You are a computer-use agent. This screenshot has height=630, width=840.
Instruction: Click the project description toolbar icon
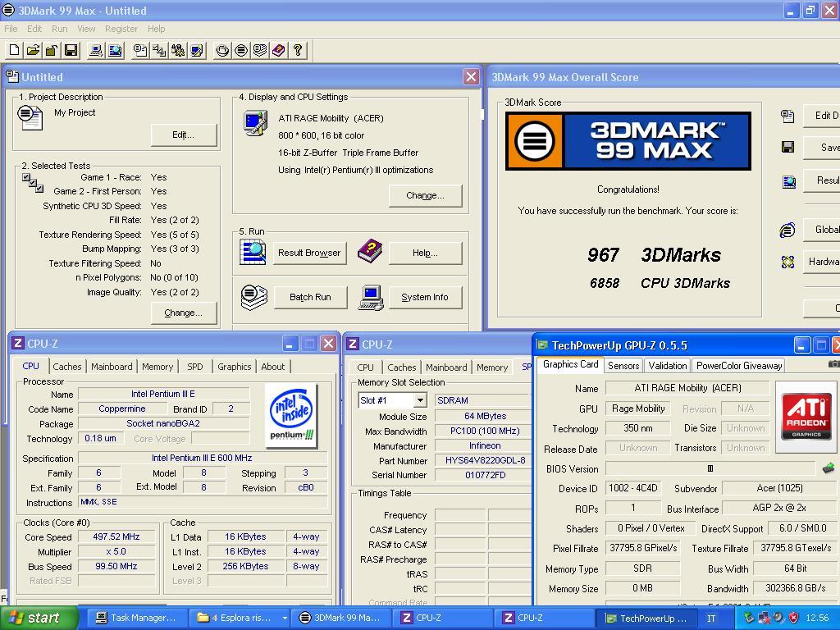[x=140, y=50]
